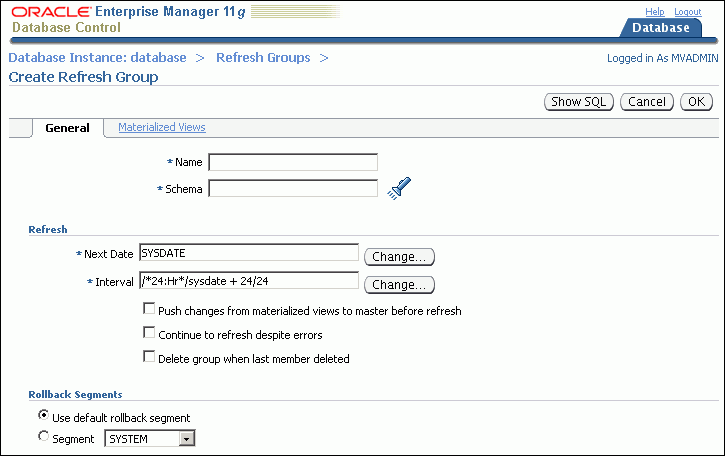725x456 pixels.
Task: Open the Database tab at top right
Action: (x=661, y=28)
